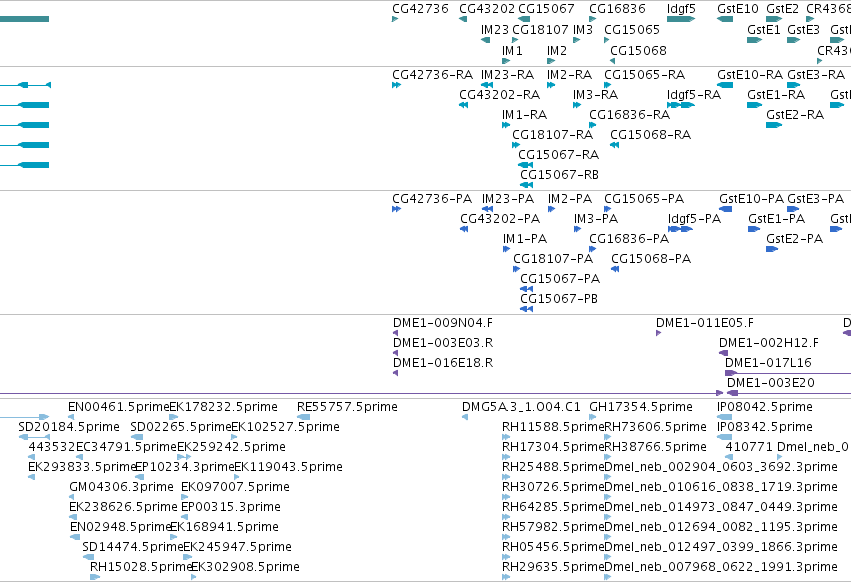Select transcript GstE10-RA
The height and width of the screenshot is (582, 851).
750,75
